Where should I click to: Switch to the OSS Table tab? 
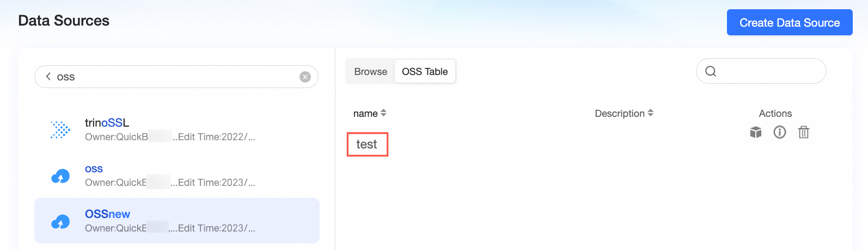coord(425,72)
